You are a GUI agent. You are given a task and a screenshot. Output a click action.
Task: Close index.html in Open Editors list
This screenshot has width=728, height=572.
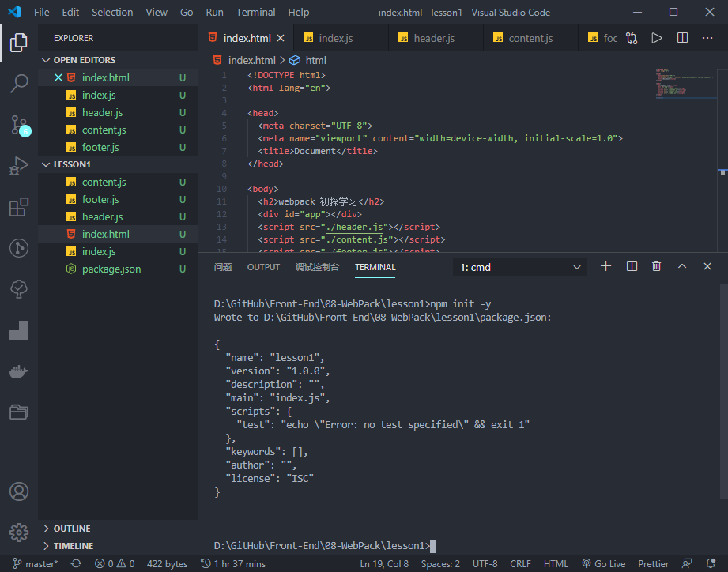pyautogui.click(x=58, y=77)
